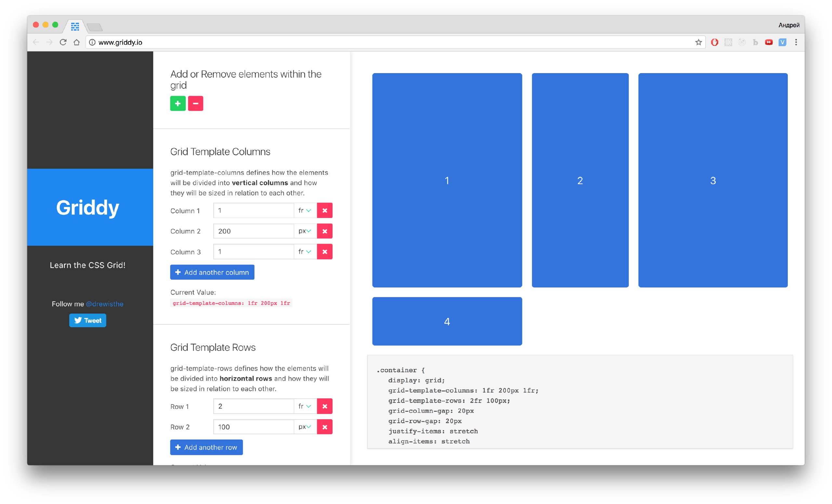
Task: Click the red Opera-style extension icon
Action: 714,42
